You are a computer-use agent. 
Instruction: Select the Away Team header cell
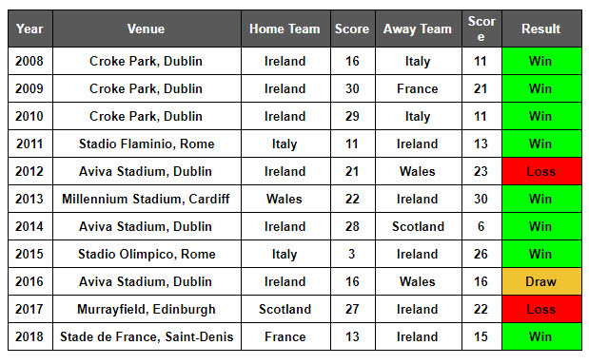pos(419,29)
